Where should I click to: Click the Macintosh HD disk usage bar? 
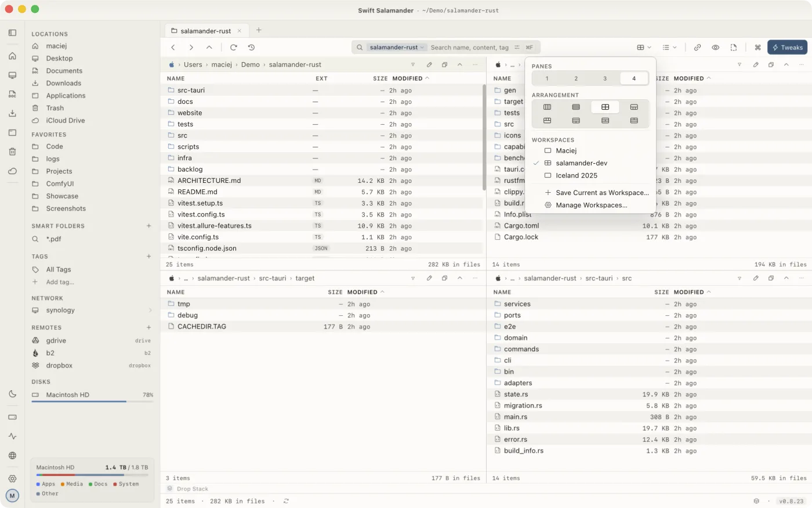[93, 401]
